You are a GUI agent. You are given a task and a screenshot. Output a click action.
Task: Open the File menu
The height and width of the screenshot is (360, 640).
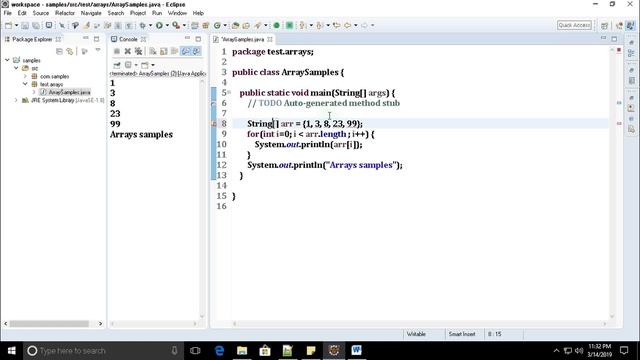click(x=7, y=13)
